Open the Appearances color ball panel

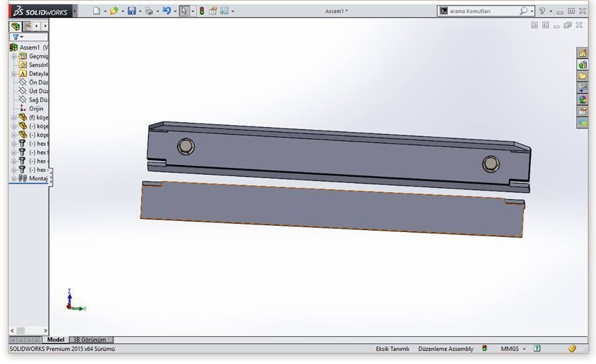coord(582,99)
